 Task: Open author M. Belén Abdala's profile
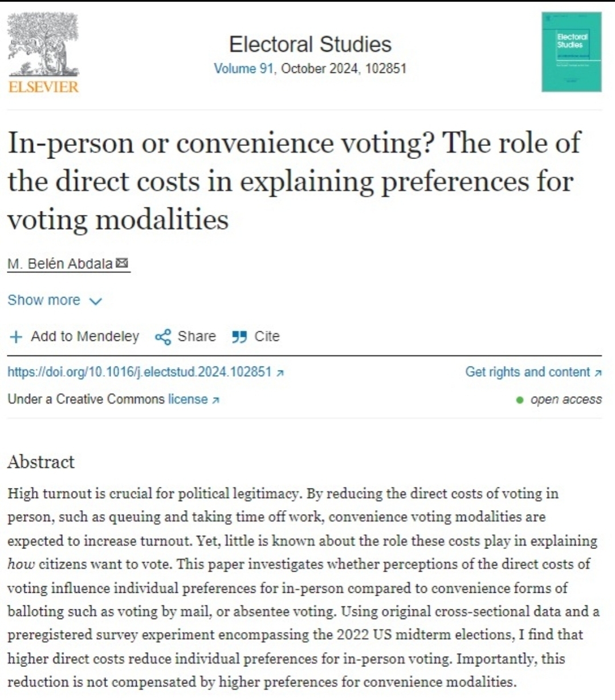(x=60, y=264)
